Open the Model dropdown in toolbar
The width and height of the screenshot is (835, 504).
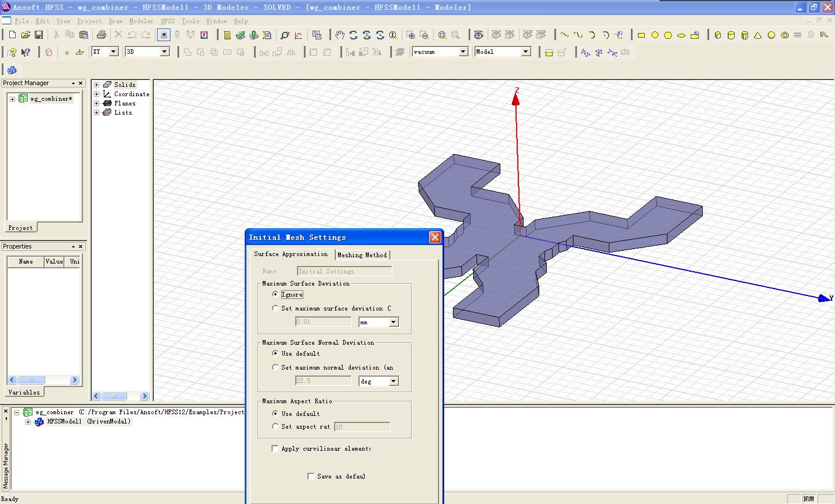[x=526, y=52]
